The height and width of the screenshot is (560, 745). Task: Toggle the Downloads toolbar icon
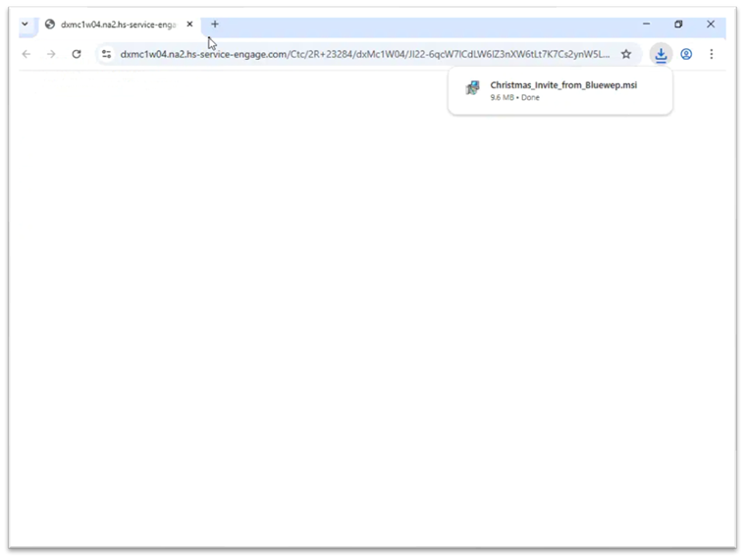click(x=661, y=54)
